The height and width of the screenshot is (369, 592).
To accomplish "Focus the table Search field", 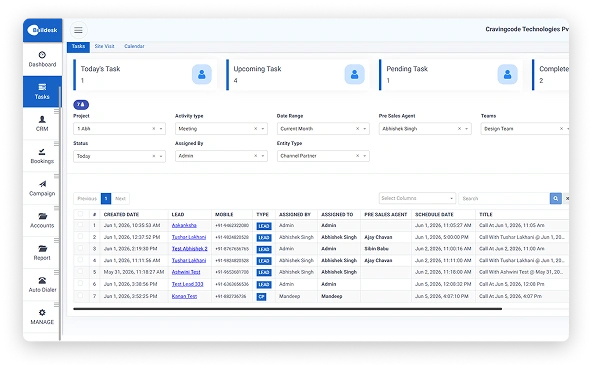I will tap(504, 198).
